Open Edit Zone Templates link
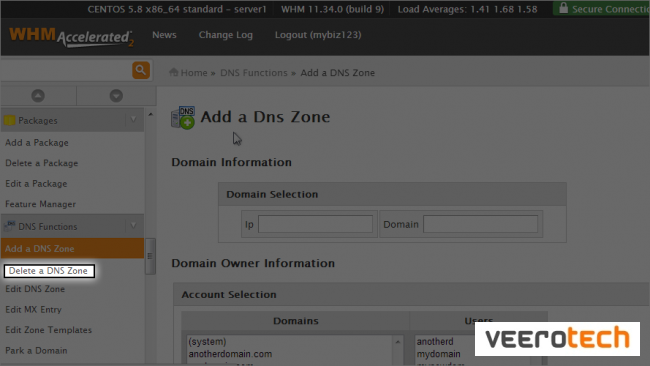Screen dimensions: 650x366 pos(49,330)
